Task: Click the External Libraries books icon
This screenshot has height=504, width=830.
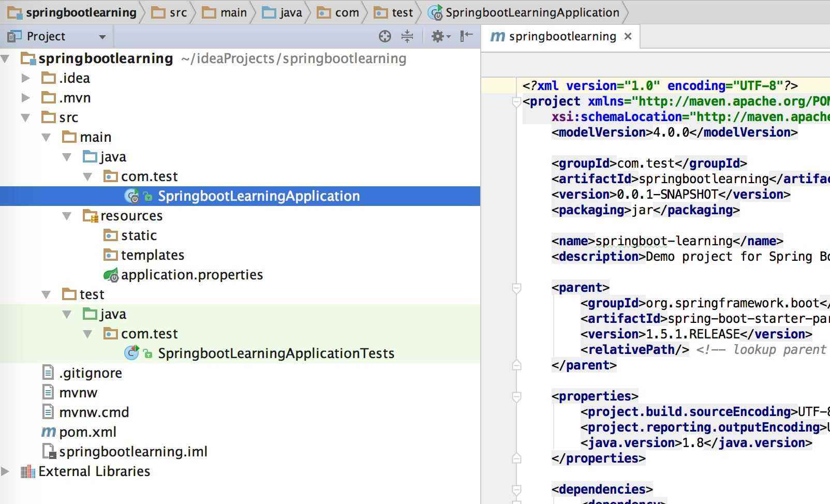Action: (27, 471)
